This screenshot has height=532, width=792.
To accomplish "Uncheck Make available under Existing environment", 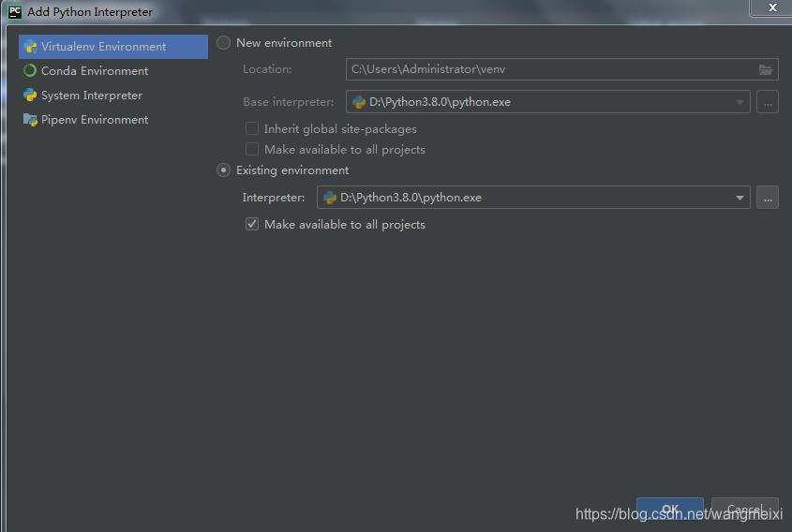I will (x=251, y=224).
